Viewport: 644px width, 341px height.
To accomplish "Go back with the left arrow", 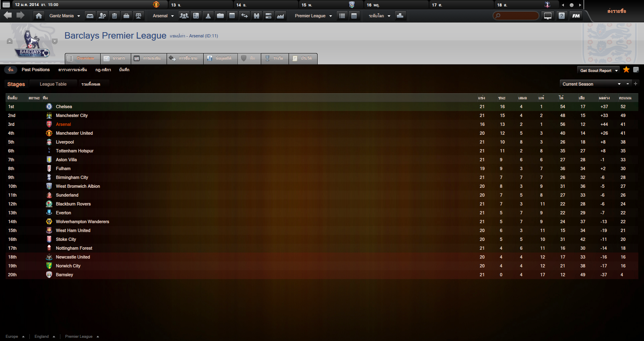I will tap(8, 15).
